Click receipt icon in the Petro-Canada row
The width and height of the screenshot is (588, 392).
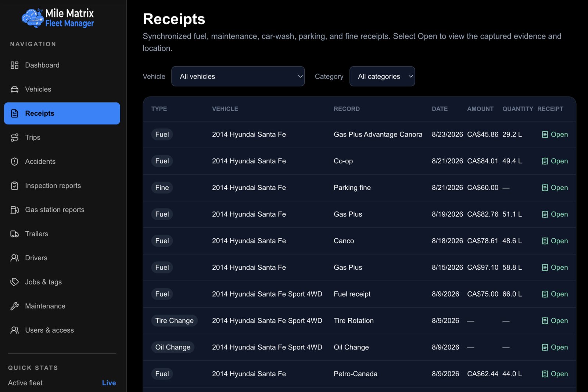pyautogui.click(x=545, y=374)
